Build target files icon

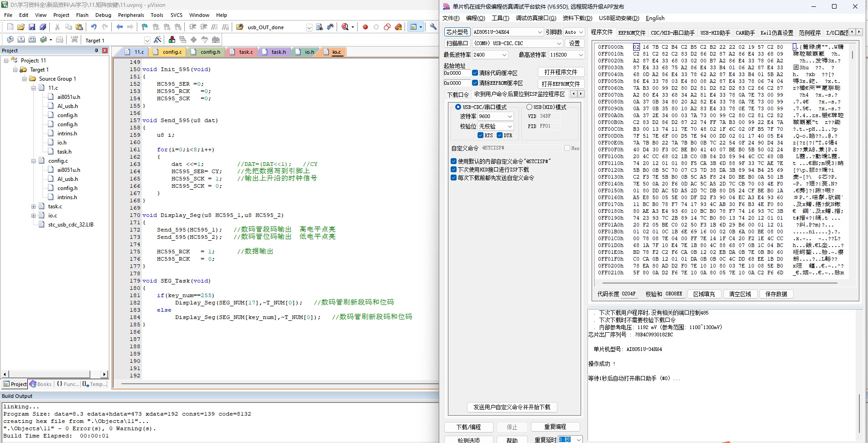click(x=21, y=40)
